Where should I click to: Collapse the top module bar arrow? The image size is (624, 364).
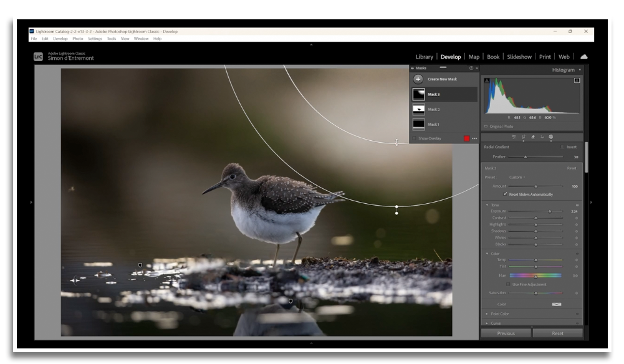click(x=311, y=44)
